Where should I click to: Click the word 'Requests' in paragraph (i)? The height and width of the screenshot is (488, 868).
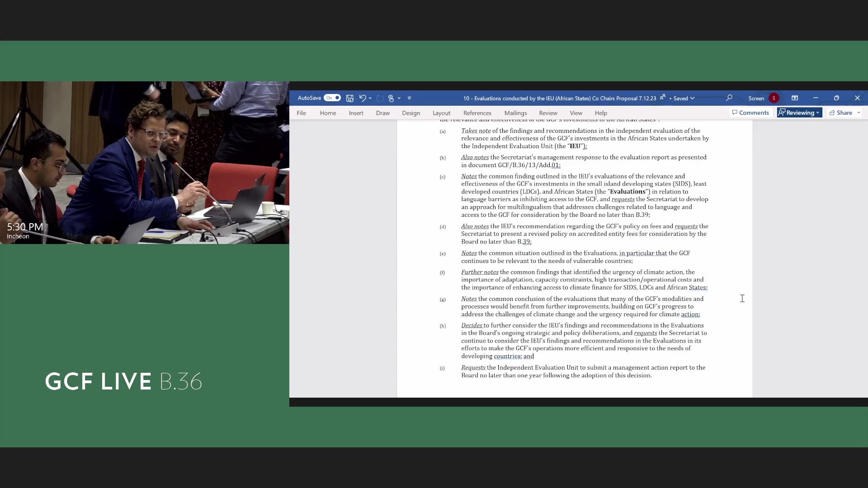(x=473, y=368)
